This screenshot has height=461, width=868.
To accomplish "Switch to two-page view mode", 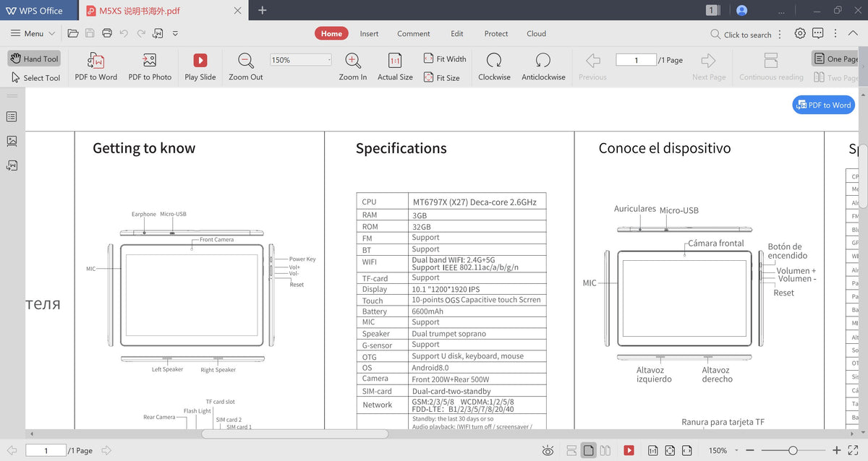I will click(x=605, y=449).
